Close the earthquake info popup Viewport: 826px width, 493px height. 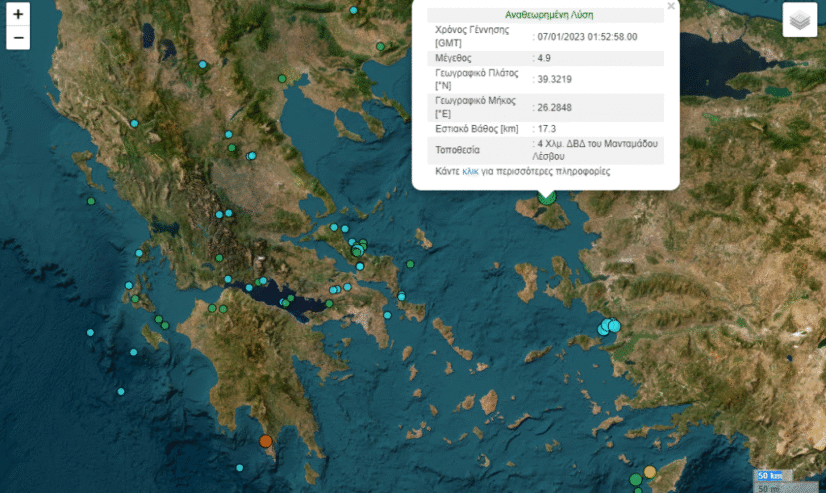[671, 6]
